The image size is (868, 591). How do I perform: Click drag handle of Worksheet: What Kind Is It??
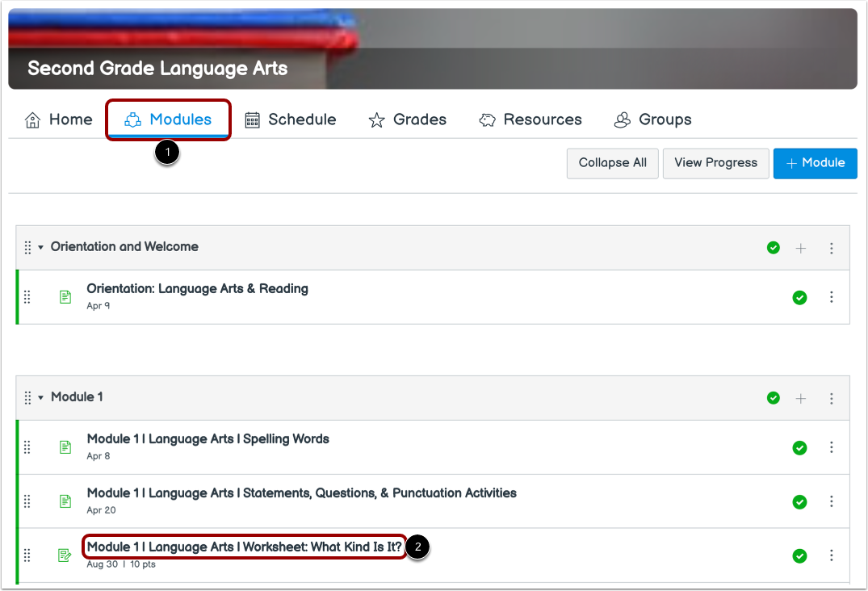[x=27, y=555]
